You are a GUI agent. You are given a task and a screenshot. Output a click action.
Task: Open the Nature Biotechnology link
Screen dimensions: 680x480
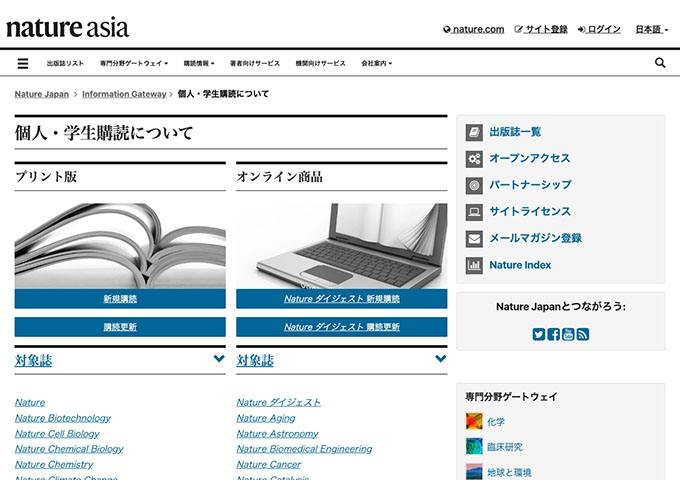63,418
